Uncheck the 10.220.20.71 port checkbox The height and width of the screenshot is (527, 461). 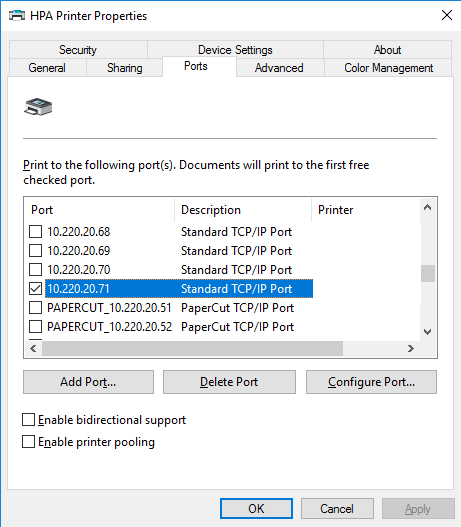pos(35,288)
